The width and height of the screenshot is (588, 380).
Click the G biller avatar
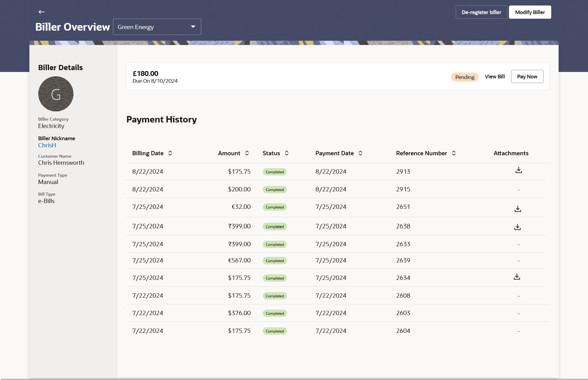(56, 94)
